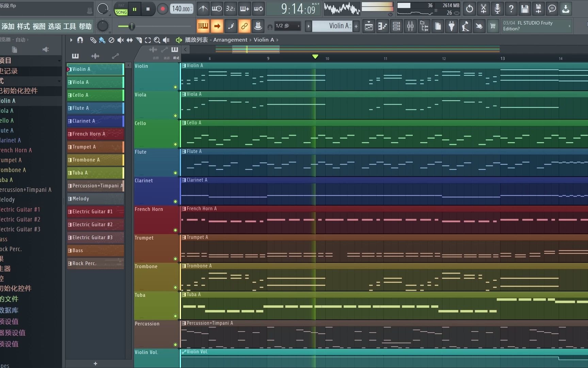Open the pattern menu arrow left of Violin A
Image resolution: width=588 pixels, height=368 pixels.
pyautogui.click(x=309, y=26)
